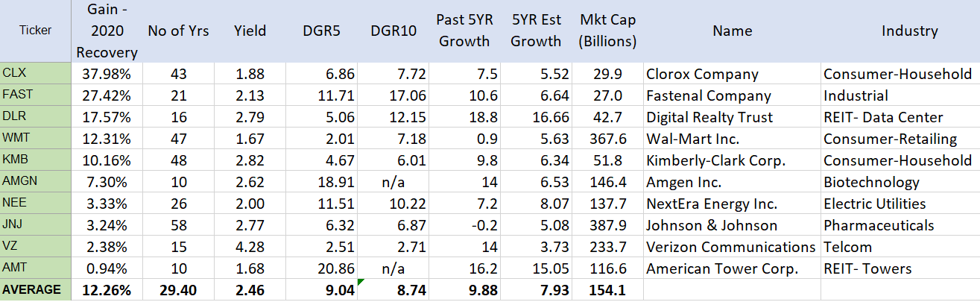This screenshot has height=302, width=980.
Task: Click the Wal-Mart Inc. cell
Action: pyautogui.click(x=732, y=139)
